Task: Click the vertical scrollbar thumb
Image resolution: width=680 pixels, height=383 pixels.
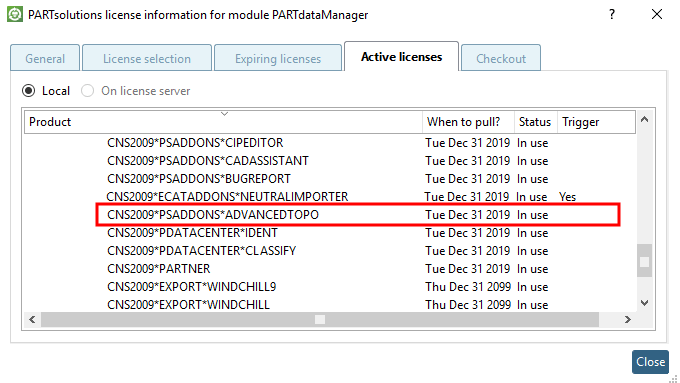Action: [644, 261]
